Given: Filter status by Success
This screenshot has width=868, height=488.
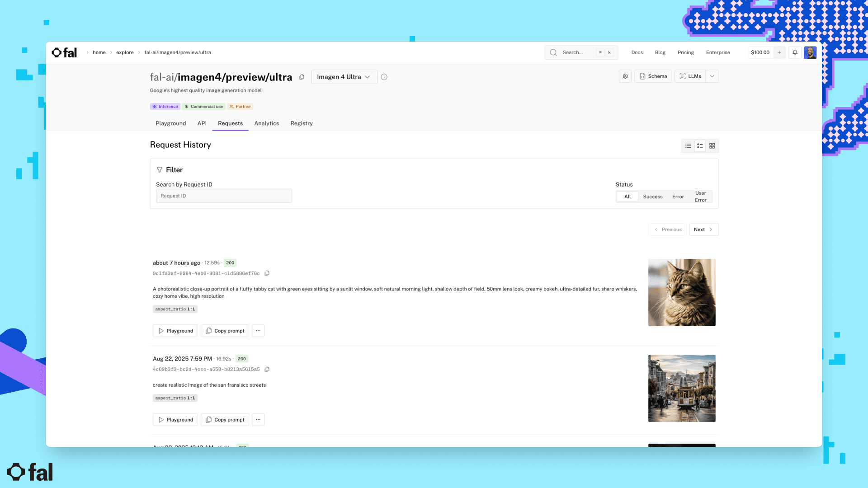Looking at the screenshot, I should click(x=652, y=197).
